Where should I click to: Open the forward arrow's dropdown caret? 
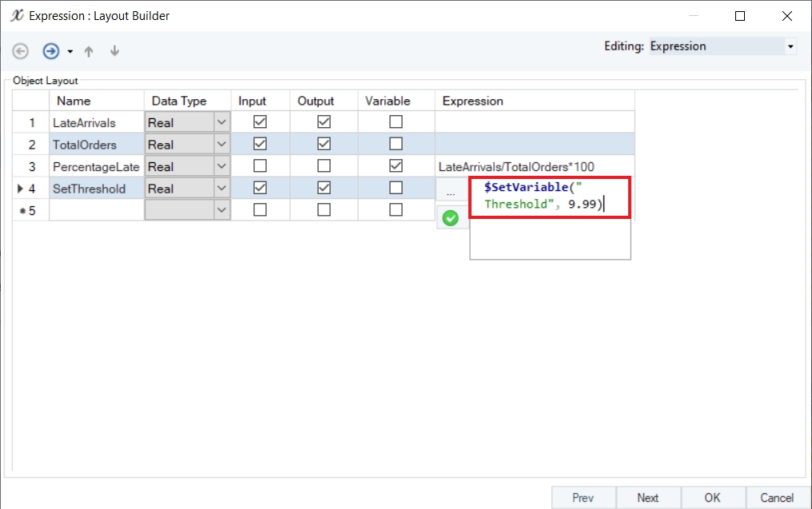[70, 52]
